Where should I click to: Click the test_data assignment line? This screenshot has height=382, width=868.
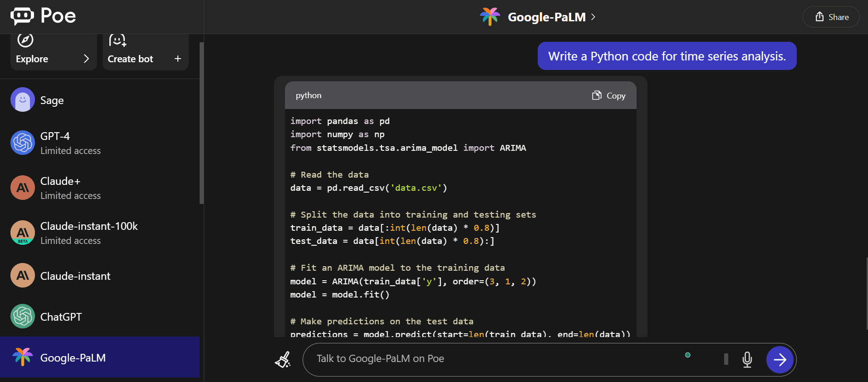point(392,241)
